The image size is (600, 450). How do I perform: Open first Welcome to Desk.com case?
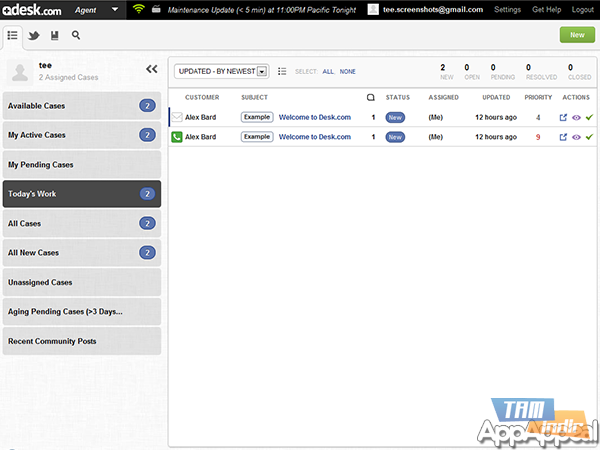[315, 117]
